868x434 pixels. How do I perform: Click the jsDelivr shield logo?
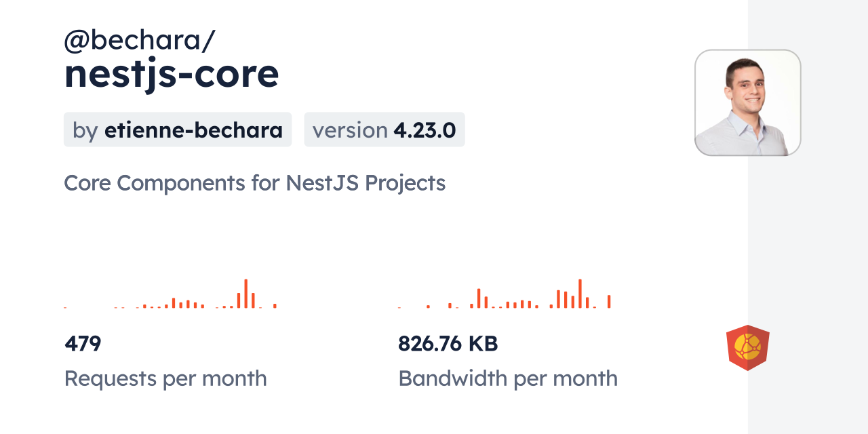point(747,348)
